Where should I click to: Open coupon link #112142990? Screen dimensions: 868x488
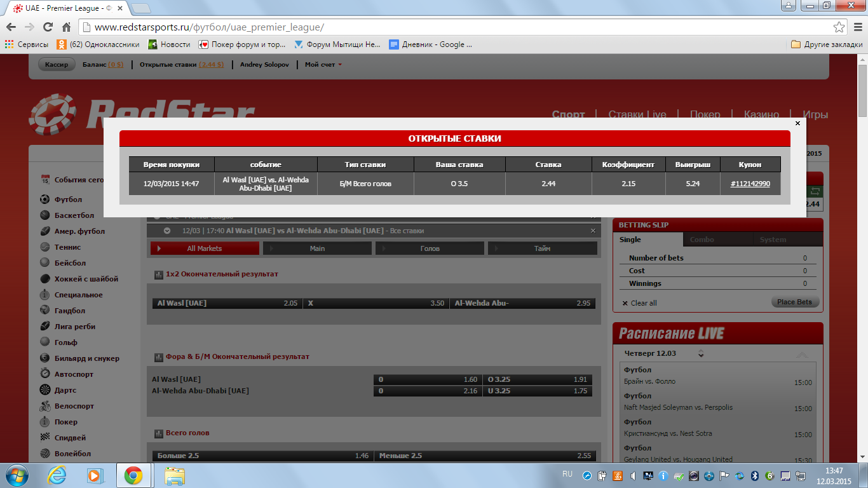click(750, 184)
